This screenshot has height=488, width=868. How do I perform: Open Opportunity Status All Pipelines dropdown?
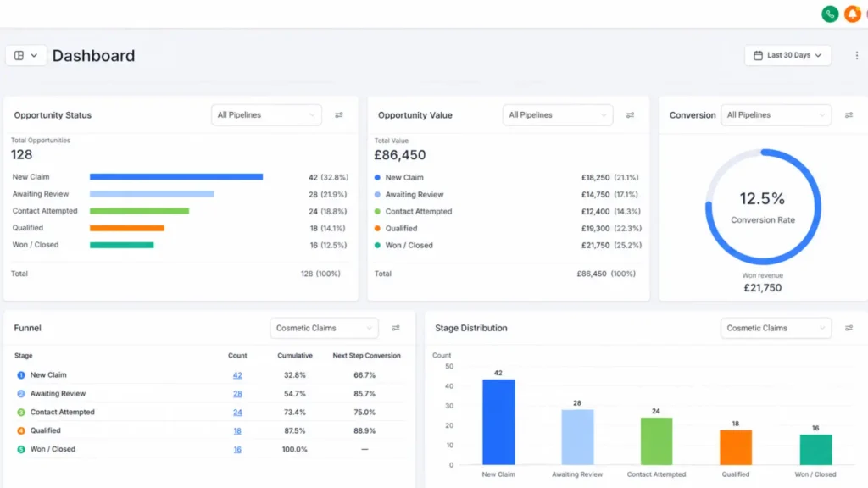point(266,115)
